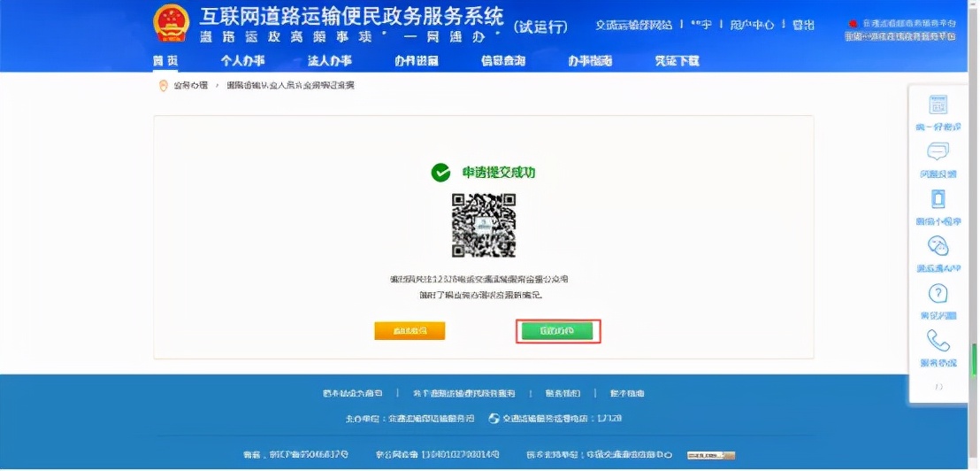Click the national emblem logo
This screenshot has height=471, width=980.
(172, 23)
